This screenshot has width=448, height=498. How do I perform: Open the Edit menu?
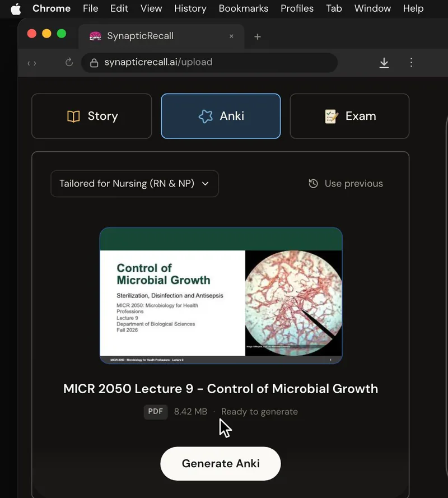[x=119, y=8]
